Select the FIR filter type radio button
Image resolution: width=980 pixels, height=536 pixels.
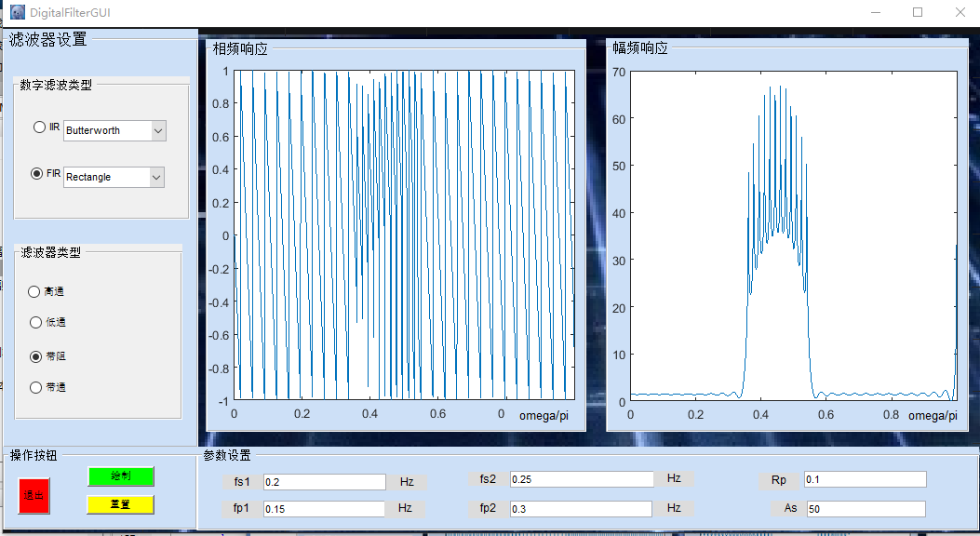click(38, 173)
